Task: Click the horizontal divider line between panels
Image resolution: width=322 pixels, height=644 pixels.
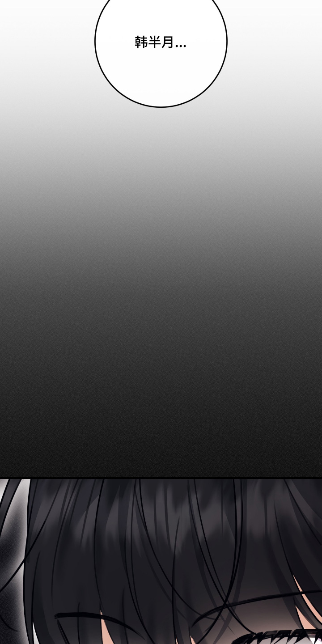Action: point(161,478)
